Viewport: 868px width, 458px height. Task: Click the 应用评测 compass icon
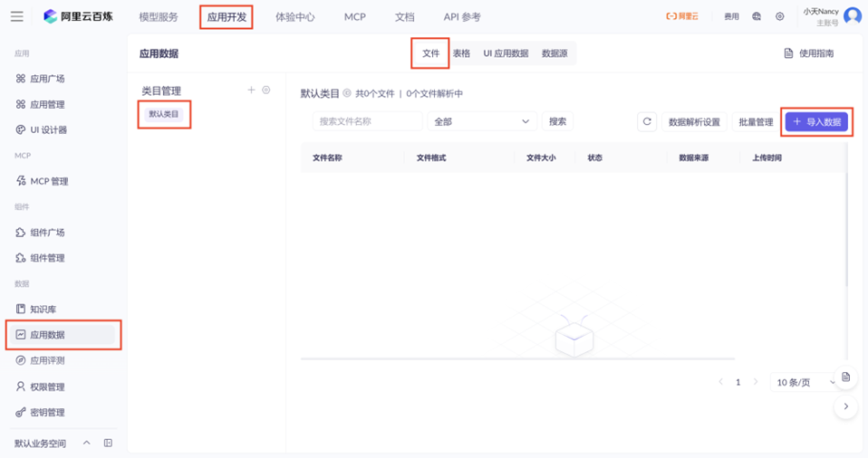click(x=21, y=360)
